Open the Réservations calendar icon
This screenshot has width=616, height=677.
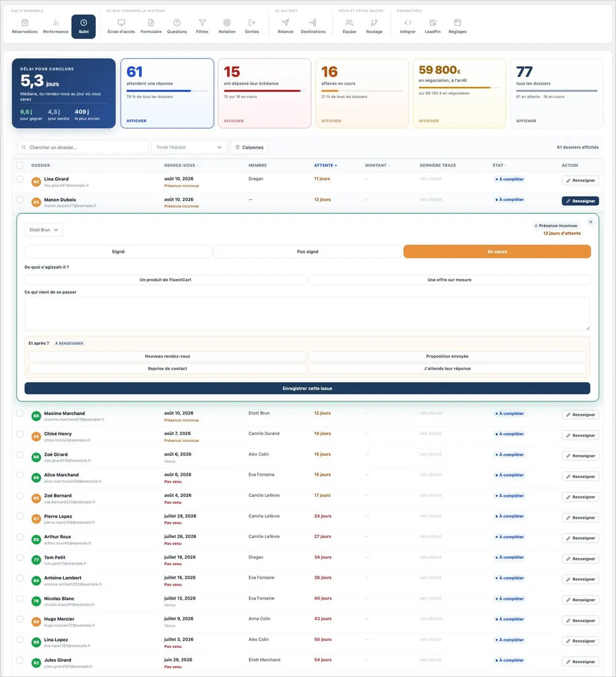[x=25, y=23]
